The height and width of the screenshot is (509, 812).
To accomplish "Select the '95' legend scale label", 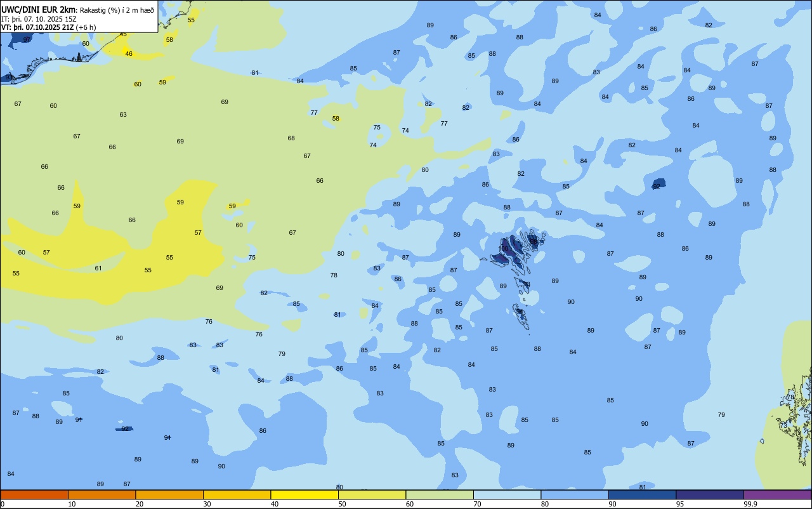I will (680, 504).
